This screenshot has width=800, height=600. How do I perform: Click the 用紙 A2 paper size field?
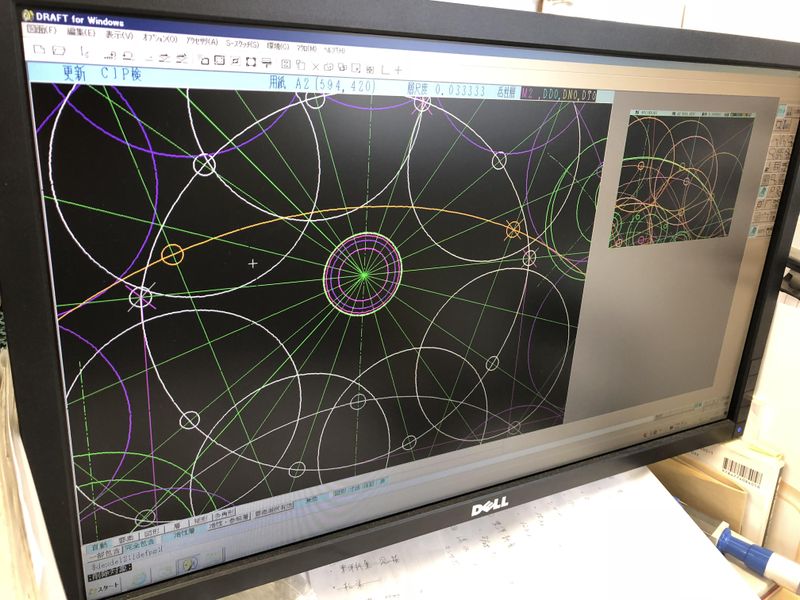tap(322, 87)
